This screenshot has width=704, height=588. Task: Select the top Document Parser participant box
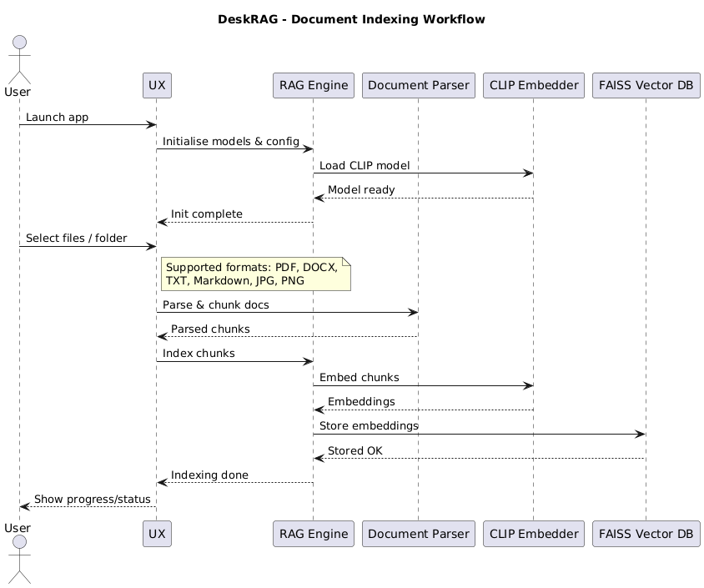[419, 85]
